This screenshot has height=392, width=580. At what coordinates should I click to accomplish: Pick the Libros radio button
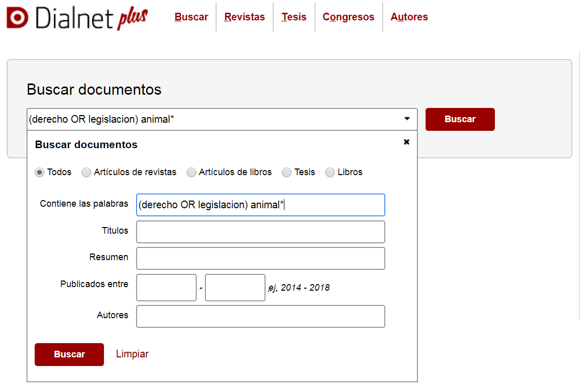pos(330,173)
